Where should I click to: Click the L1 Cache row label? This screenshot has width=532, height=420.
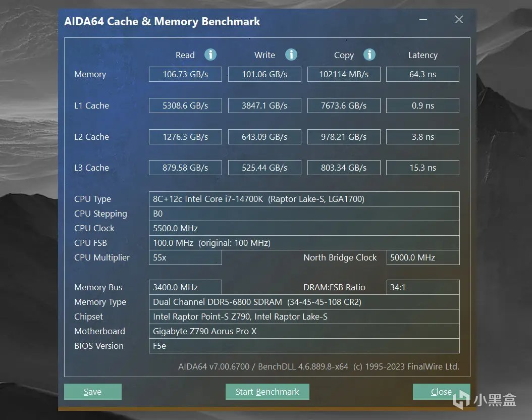(91, 106)
